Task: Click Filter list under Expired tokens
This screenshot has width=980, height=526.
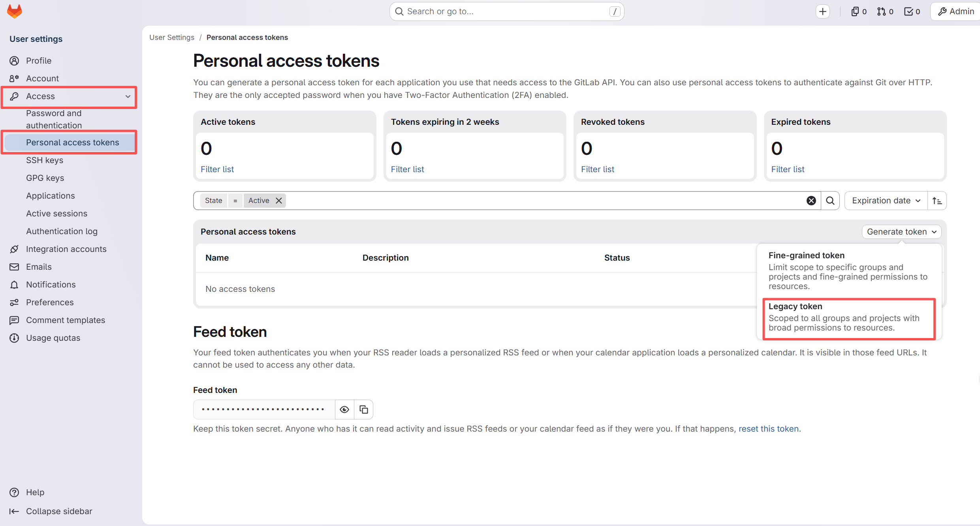Action: pyautogui.click(x=788, y=169)
